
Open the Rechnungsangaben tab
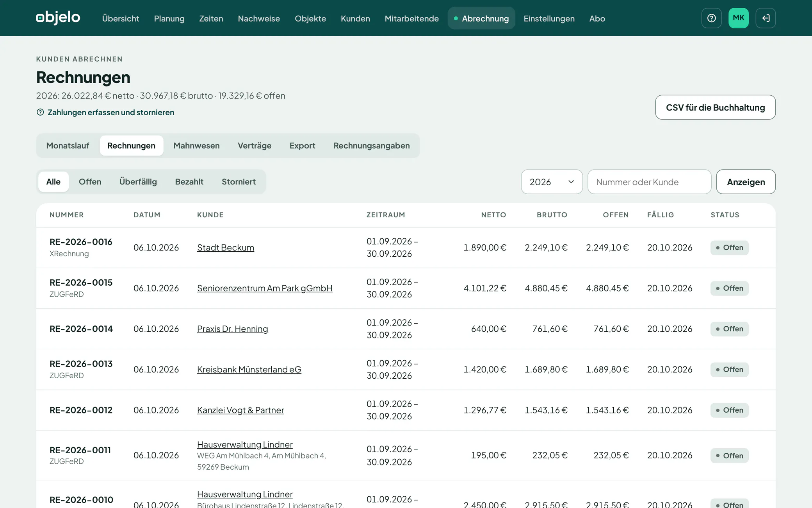click(372, 146)
